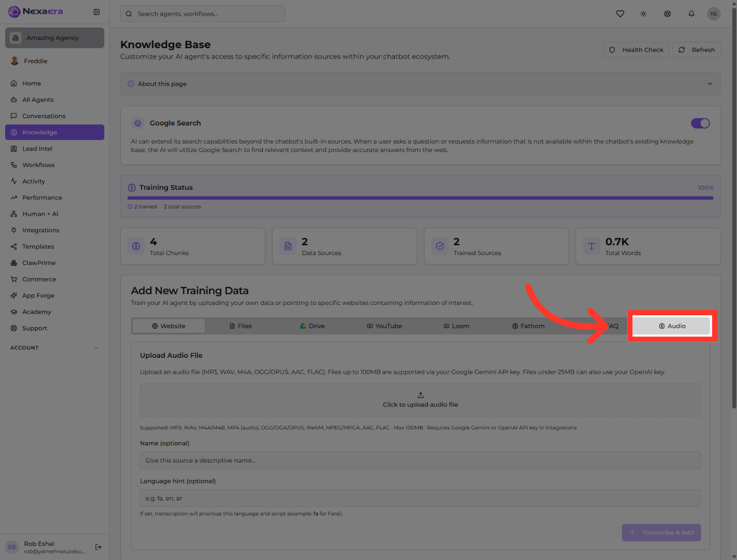
Task: Switch to the YouTube tab
Action: pos(385,326)
